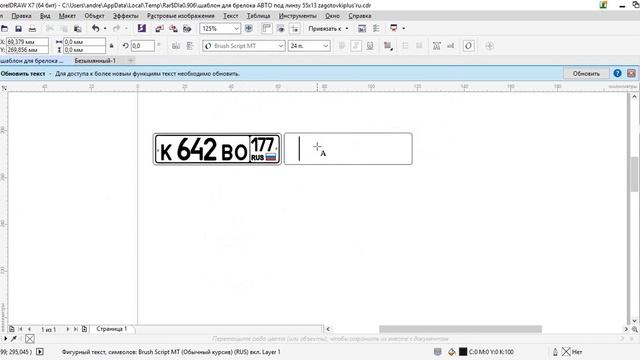Add new document tab with plus

[131, 60]
